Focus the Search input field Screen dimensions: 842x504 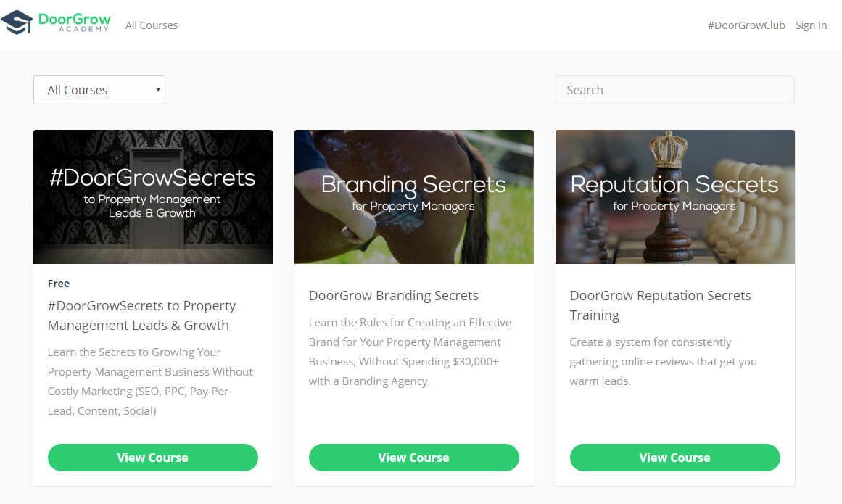coord(675,90)
